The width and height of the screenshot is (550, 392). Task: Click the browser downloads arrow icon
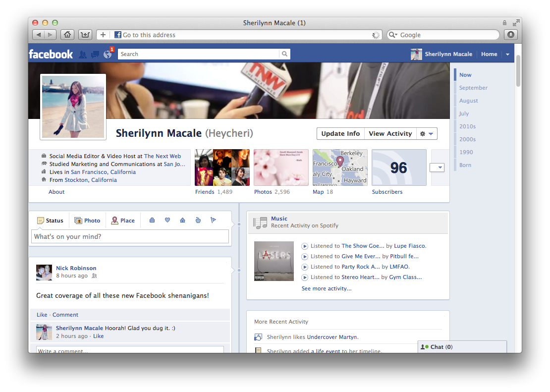pos(511,35)
